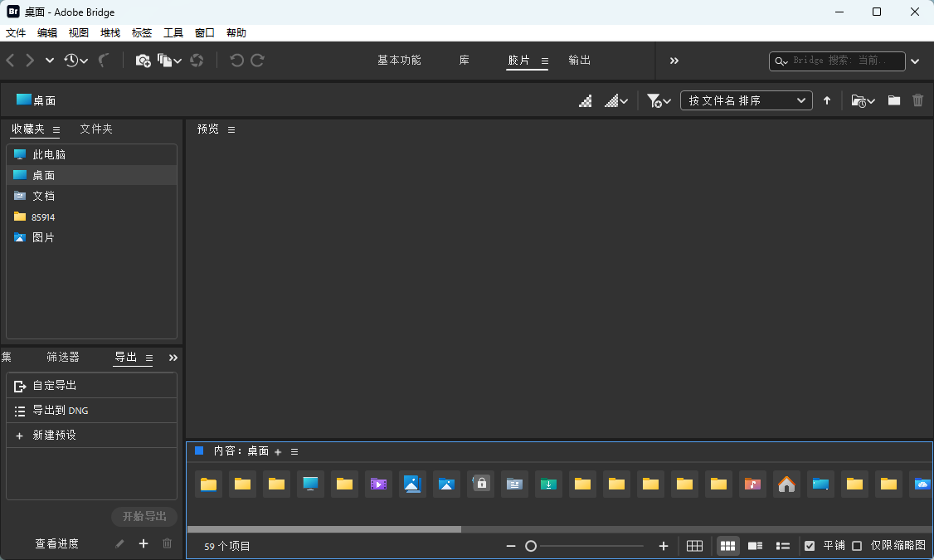This screenshot has width=934, height=560.
Task: Open the 导出 panel menu icon
Action: click(149, 358)
